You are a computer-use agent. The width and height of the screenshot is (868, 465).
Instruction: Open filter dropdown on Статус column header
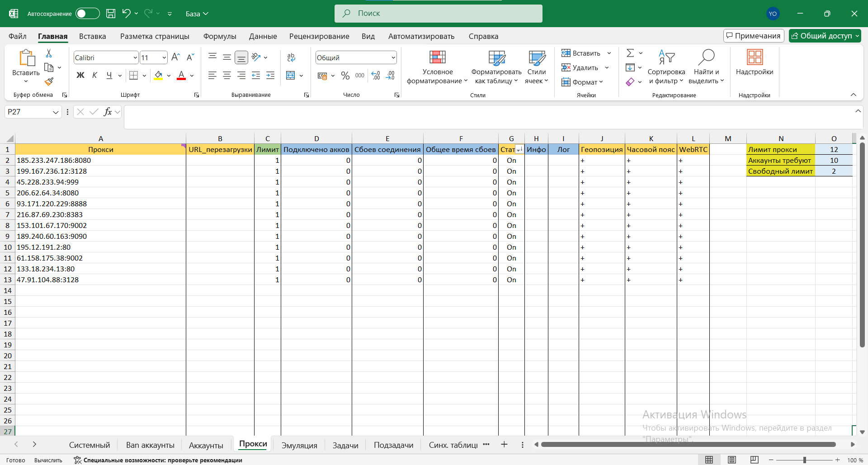point(519,150)
